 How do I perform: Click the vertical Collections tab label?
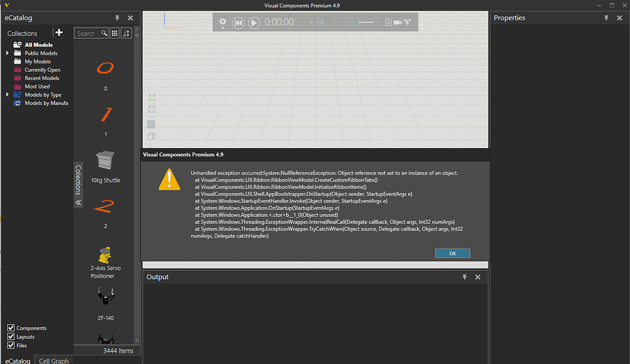(x=78, y=180)
